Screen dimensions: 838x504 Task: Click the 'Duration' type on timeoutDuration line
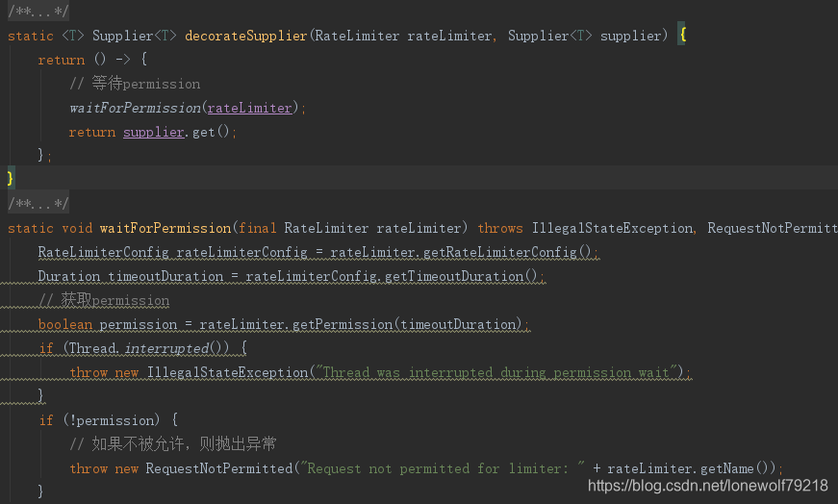tap(69, 276)
